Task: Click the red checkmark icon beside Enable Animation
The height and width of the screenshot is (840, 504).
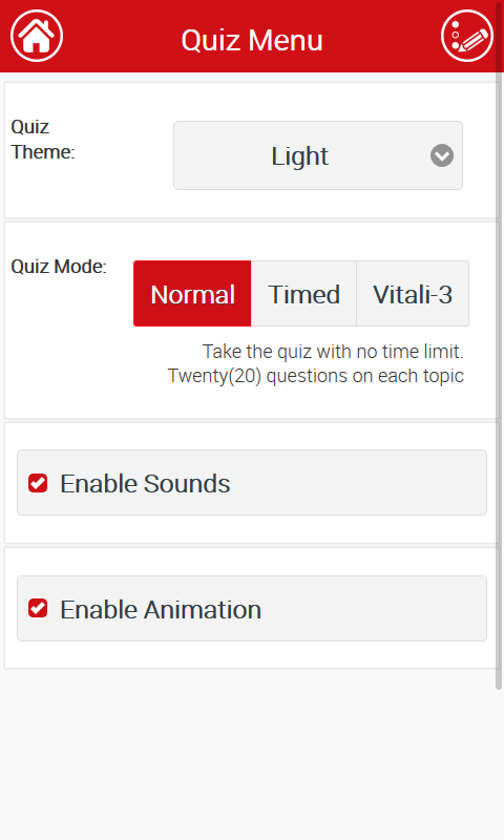Action: (38, 609)
